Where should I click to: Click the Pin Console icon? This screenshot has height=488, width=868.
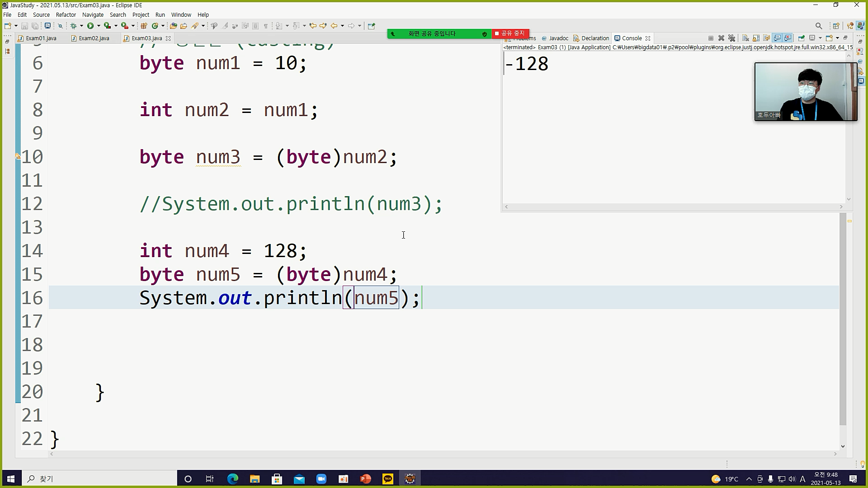pyautogui.click(x=801, y=38)
